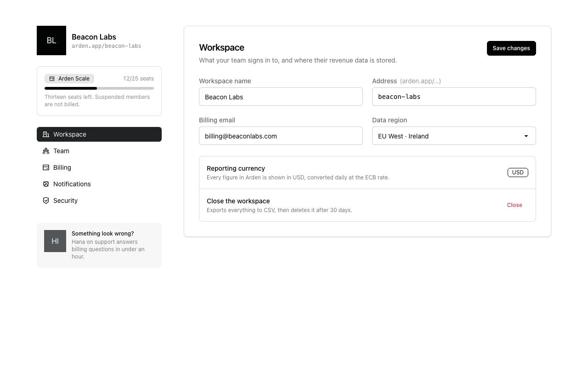Click the Hana on support message text
Screen dimensions: 588x368
pos(108,249)
